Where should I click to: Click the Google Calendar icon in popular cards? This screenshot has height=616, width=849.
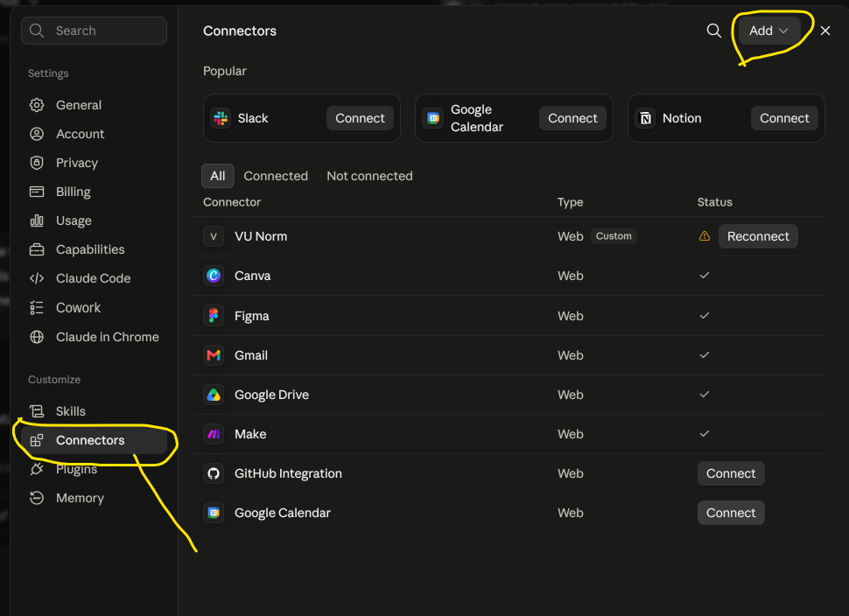click(433, 118)
